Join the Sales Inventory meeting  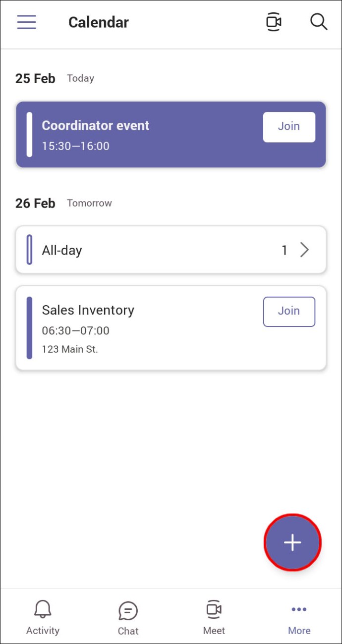click(x=289, y=312)
